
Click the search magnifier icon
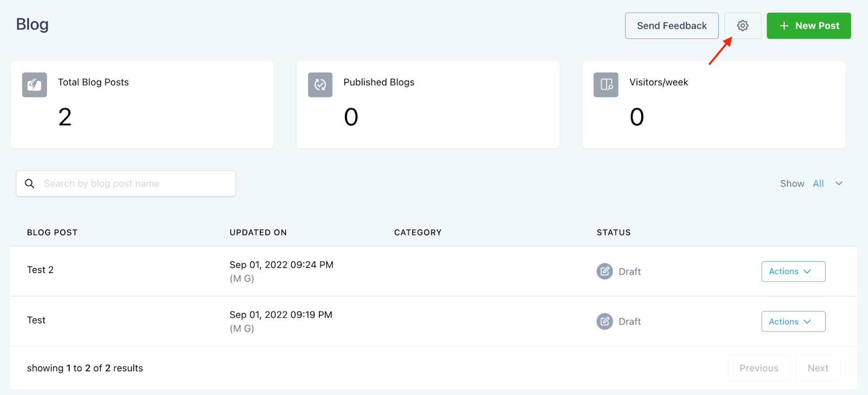coord(30,184)
